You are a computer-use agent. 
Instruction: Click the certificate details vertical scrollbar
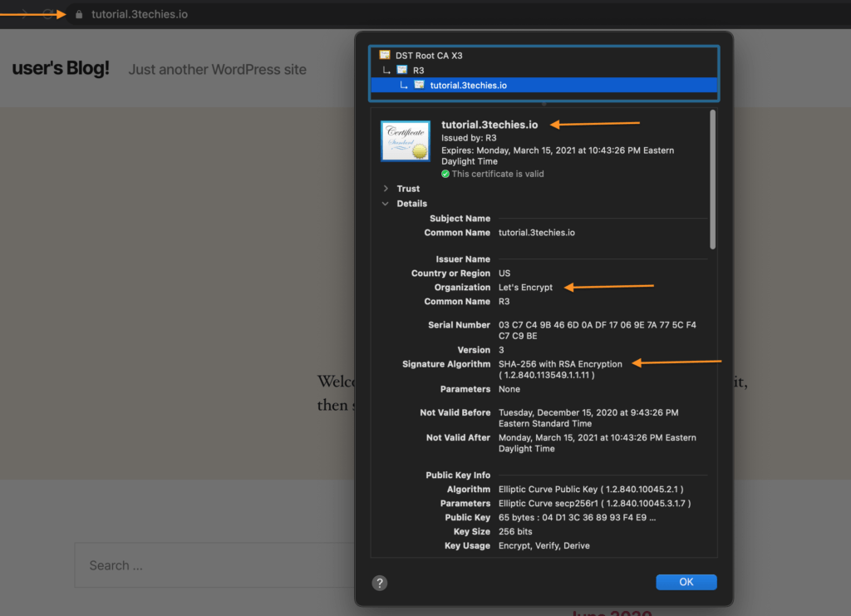(x=711, y=179)
